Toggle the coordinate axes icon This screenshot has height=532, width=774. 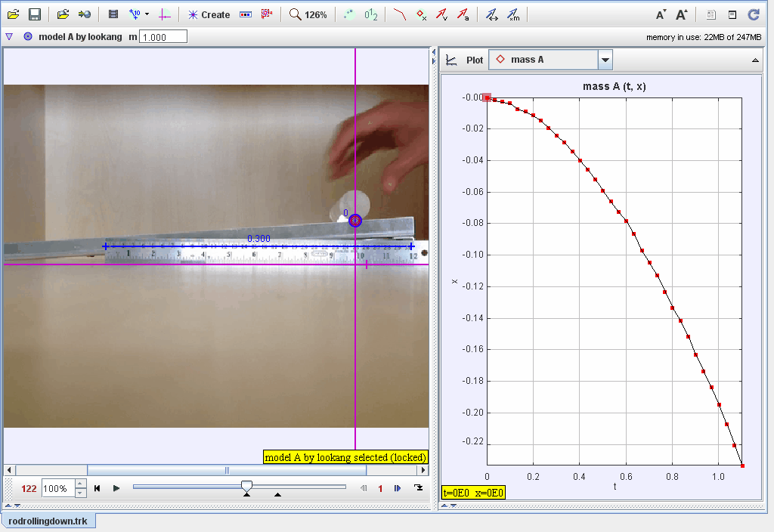point(164,15)
